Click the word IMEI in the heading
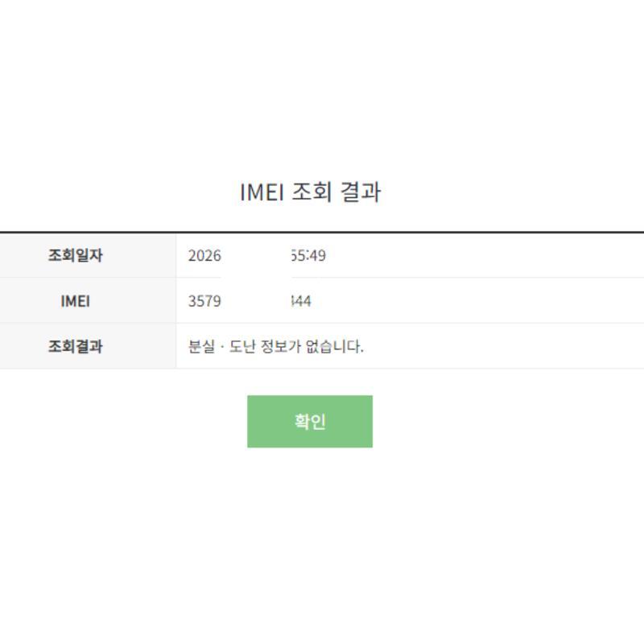This screenshot has height=644, width=644. tap(262, 193)
